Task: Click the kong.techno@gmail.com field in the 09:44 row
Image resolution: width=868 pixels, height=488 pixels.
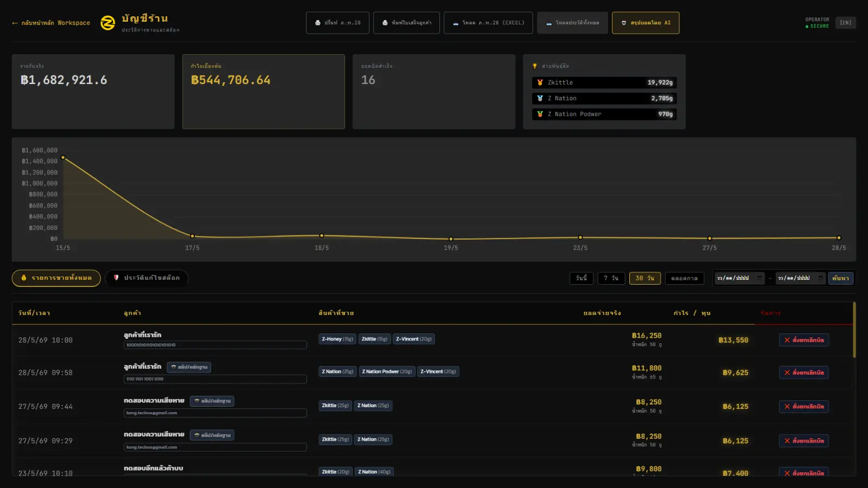Action: click(x=215, y=413)
